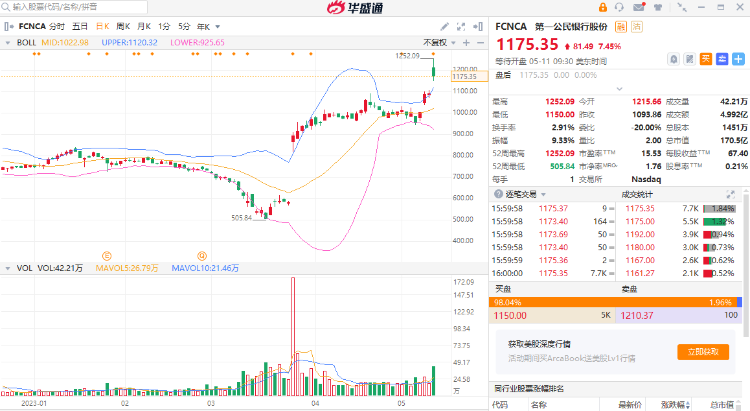This screenshot has width=750, height=411.
Task: Open the note icon beside bell
Action: (690, 59)
